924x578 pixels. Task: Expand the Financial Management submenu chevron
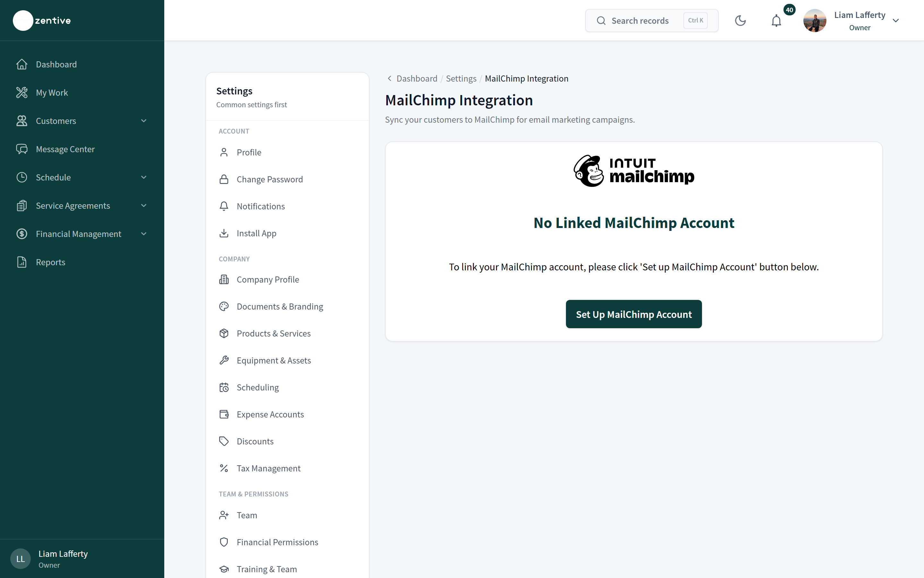(144, 234)
